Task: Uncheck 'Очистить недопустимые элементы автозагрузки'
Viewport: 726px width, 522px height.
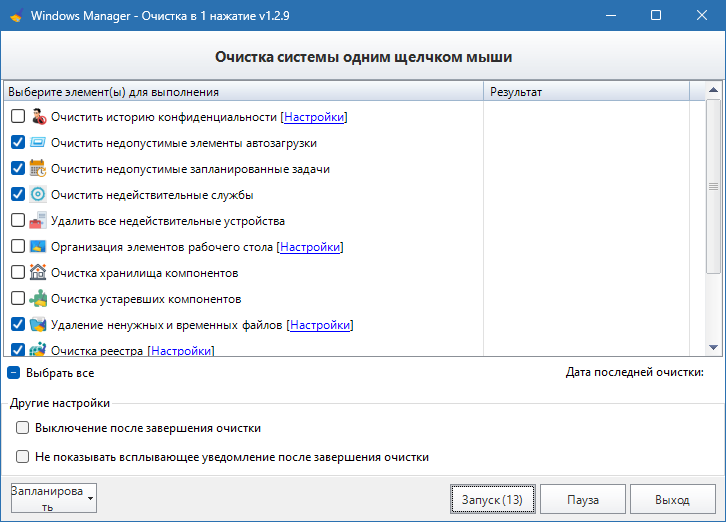Action: (x=18, y=142)
